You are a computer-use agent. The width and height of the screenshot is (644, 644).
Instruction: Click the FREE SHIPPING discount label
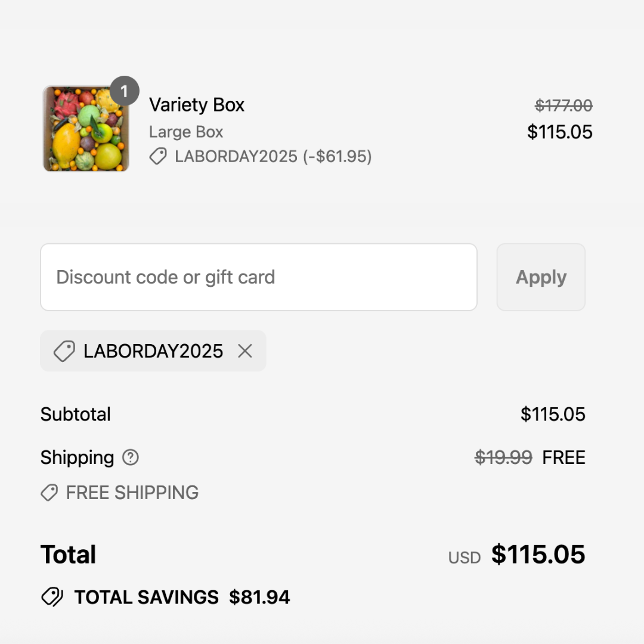pyautogui.click(x=132, y=493)
